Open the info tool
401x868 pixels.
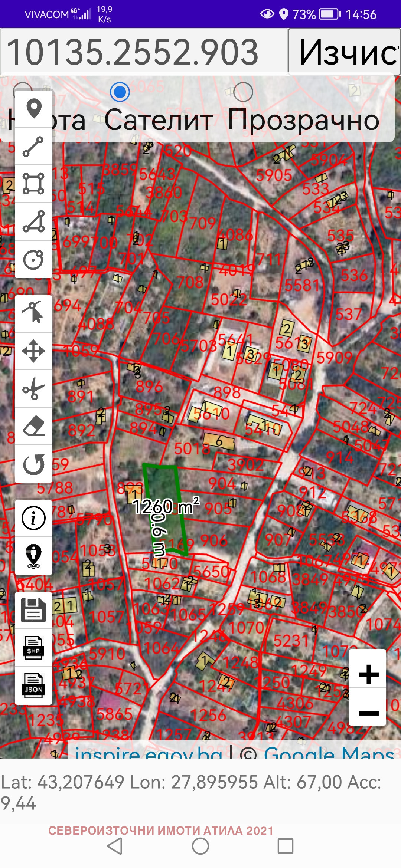pyautogui.click(x=33, y=518)
